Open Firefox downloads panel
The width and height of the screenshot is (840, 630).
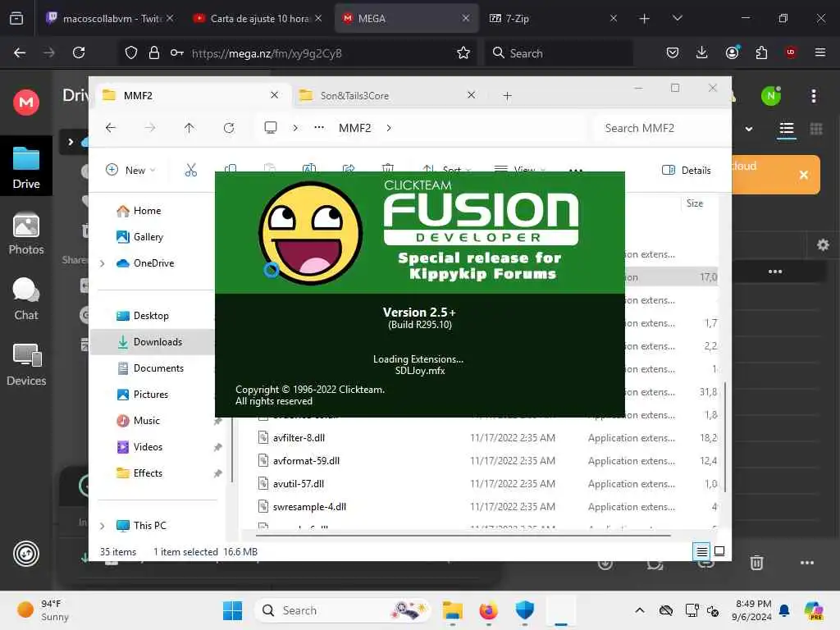(x=702, y=52)
